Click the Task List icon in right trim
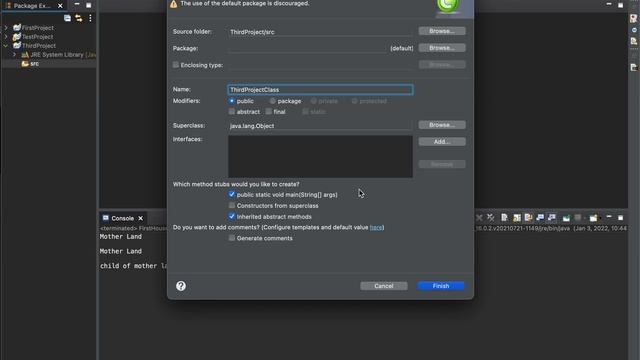Screen dimensions: 640x360 pos(633,41)
